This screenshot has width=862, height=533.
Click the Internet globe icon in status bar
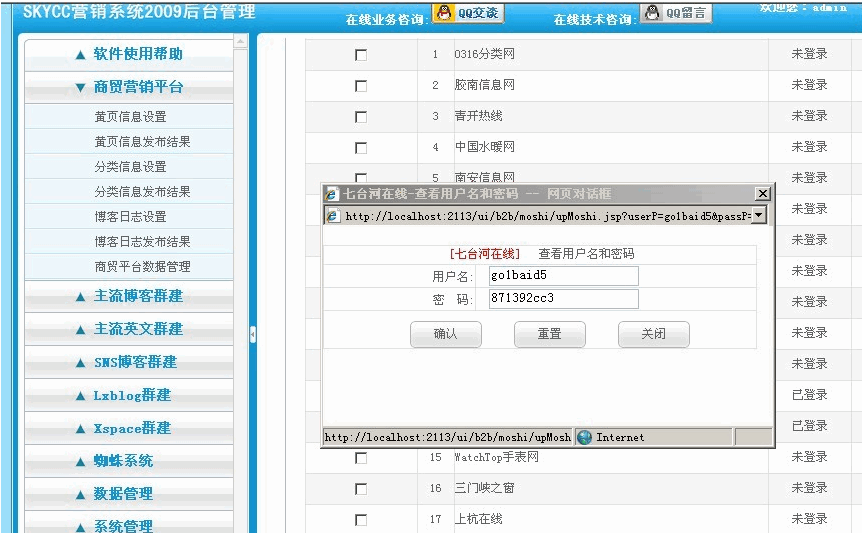coord(585,437)
